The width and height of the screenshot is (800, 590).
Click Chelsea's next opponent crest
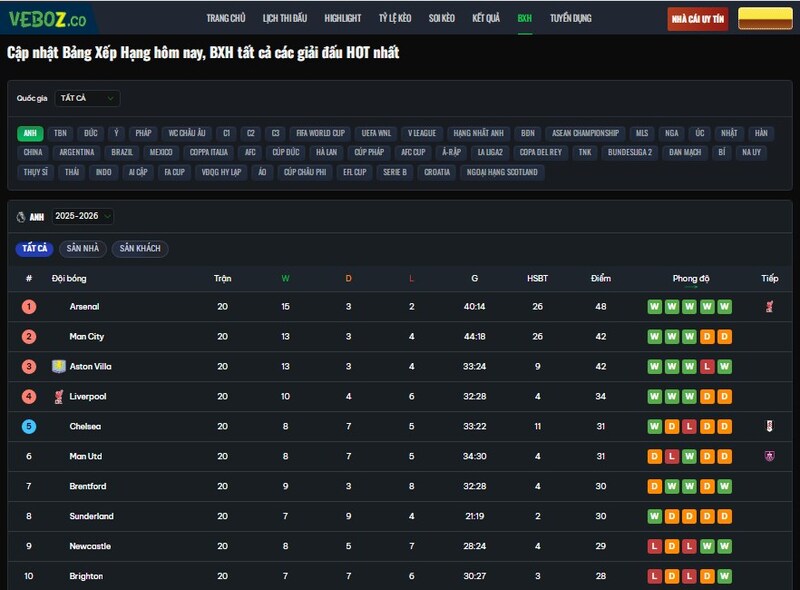[x=769, y=427]
